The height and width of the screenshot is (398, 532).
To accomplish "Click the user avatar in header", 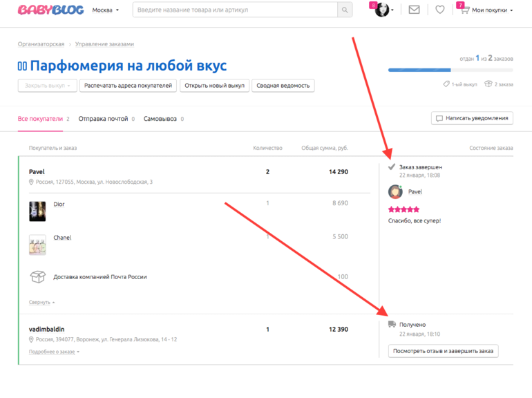I will 382,10.
